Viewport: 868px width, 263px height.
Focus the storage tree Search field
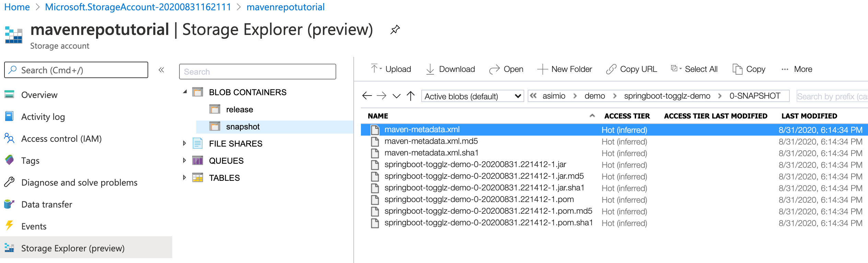click(x=257, y=72)
